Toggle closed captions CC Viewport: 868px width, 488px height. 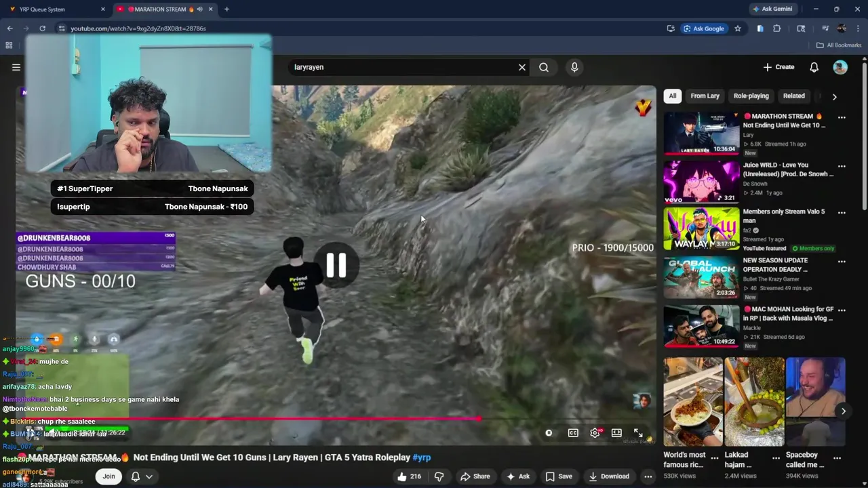pos(573,433)
